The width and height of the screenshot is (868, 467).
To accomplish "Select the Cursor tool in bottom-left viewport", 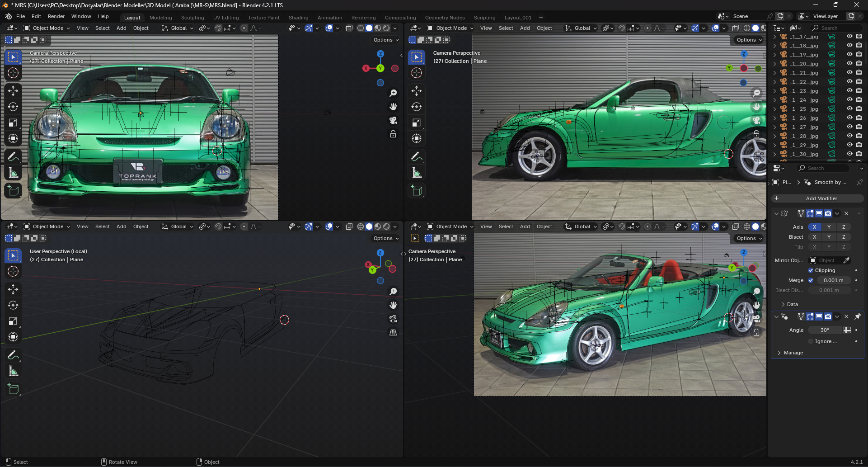I will pyautogui.click(x=13, y=271).
